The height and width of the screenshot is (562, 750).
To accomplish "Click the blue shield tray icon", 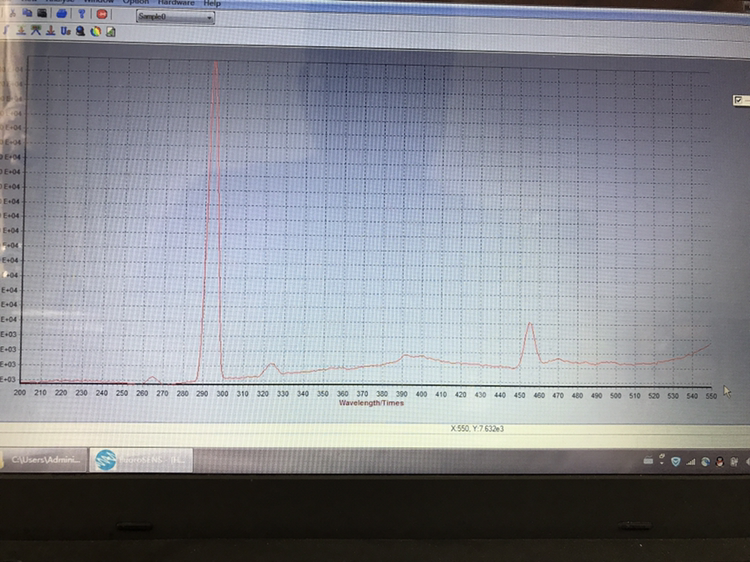I will coord(675,461).
